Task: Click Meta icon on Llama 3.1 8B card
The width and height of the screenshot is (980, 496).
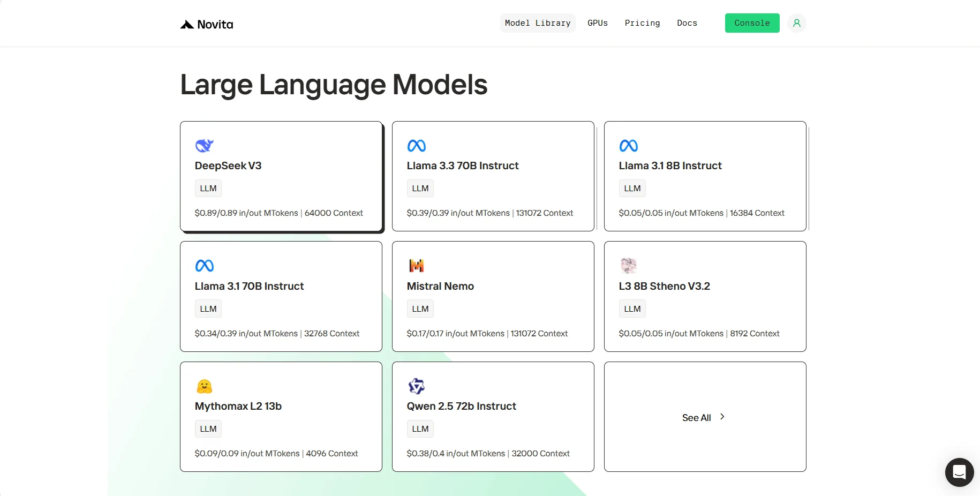Action: pos(629,146)
